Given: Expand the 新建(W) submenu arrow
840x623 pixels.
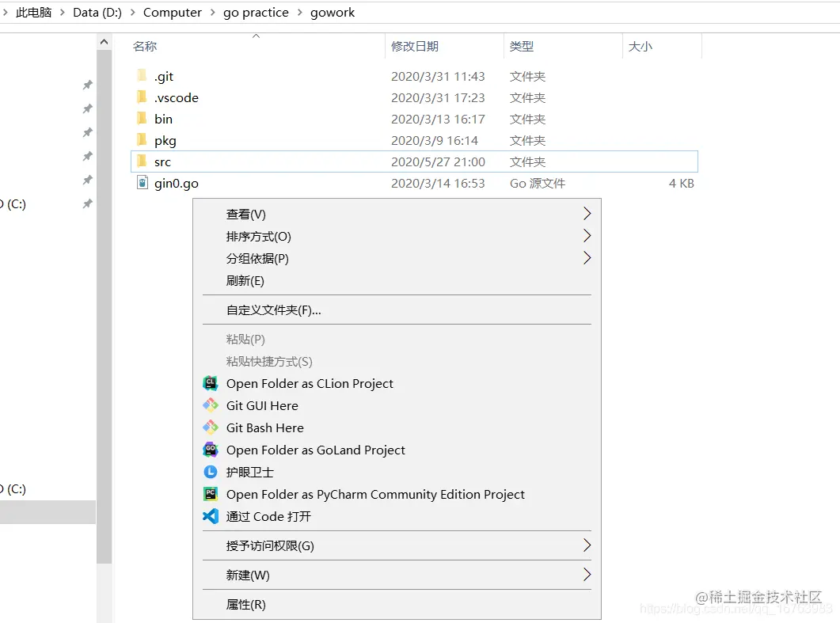Looking at the screenshot, I should [x=587, y=575].
